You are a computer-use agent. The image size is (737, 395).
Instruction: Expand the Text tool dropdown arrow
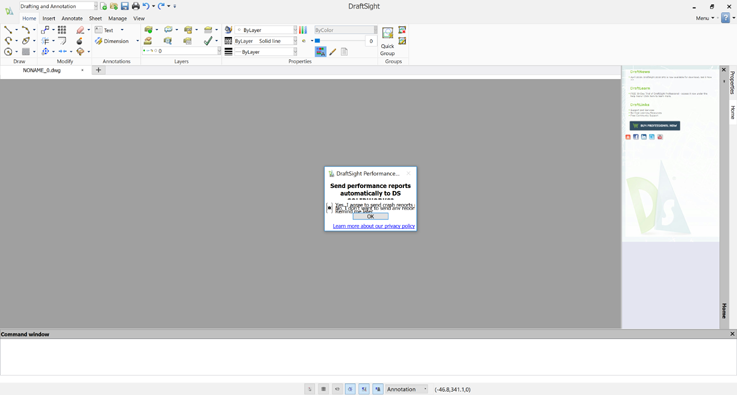click(122, 30)
